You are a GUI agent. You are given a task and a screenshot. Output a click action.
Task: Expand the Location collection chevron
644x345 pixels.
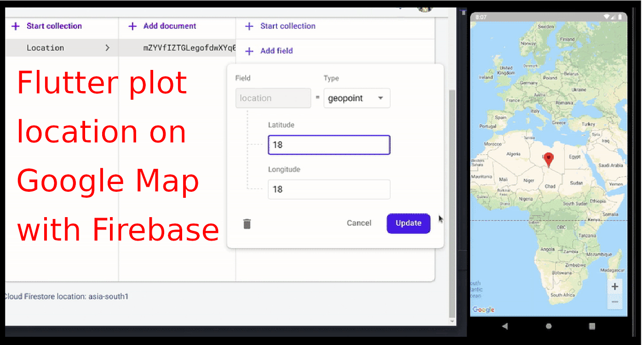tap(107, 47)
